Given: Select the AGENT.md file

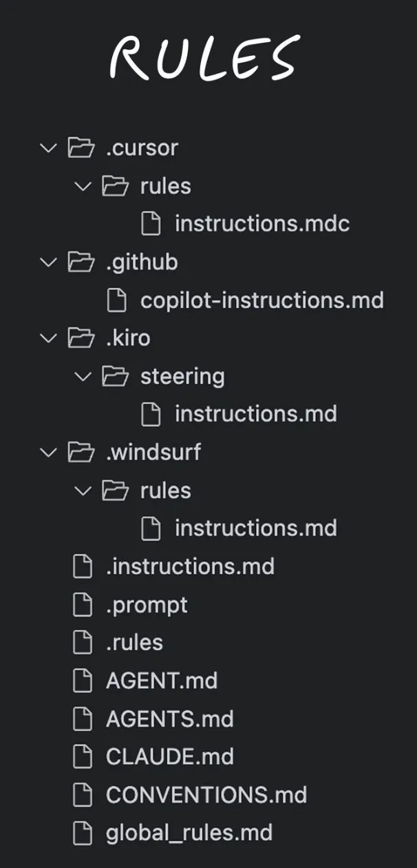Looking at the screenshot, I should 162,681.
